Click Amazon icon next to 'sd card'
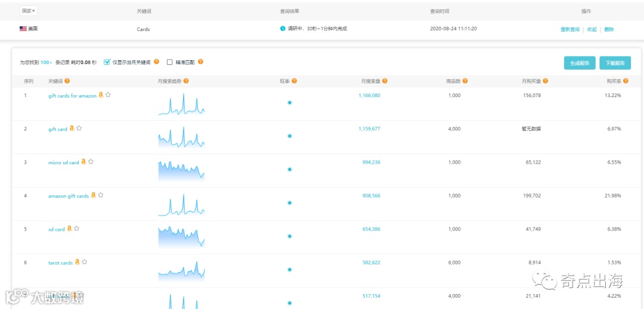Viewport: 644px width, 309px height. point(69,229)
